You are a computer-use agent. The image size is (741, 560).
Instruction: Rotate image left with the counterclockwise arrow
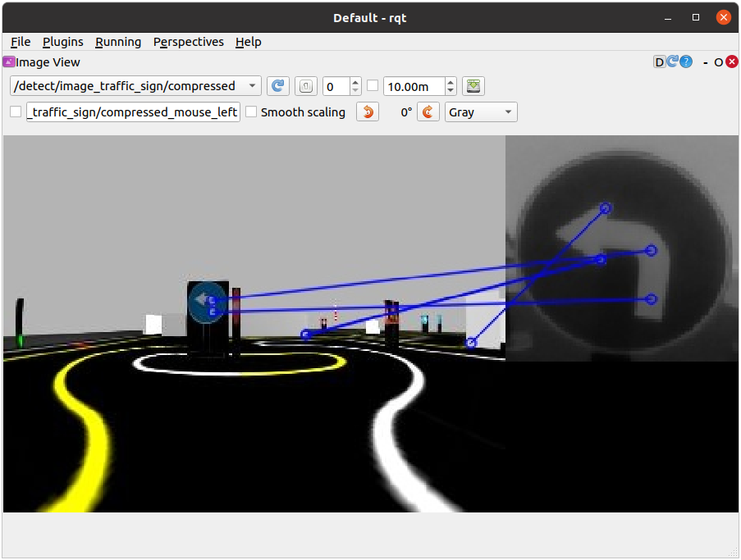(368, 112)
